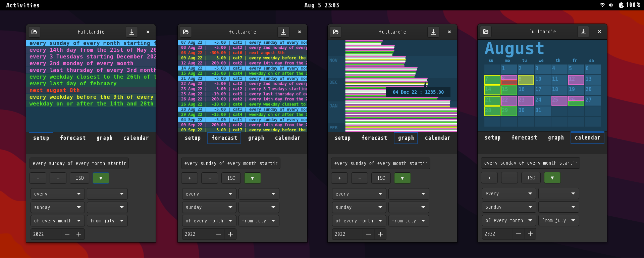Open 'every' dropdown in first window

click(58, 194)
